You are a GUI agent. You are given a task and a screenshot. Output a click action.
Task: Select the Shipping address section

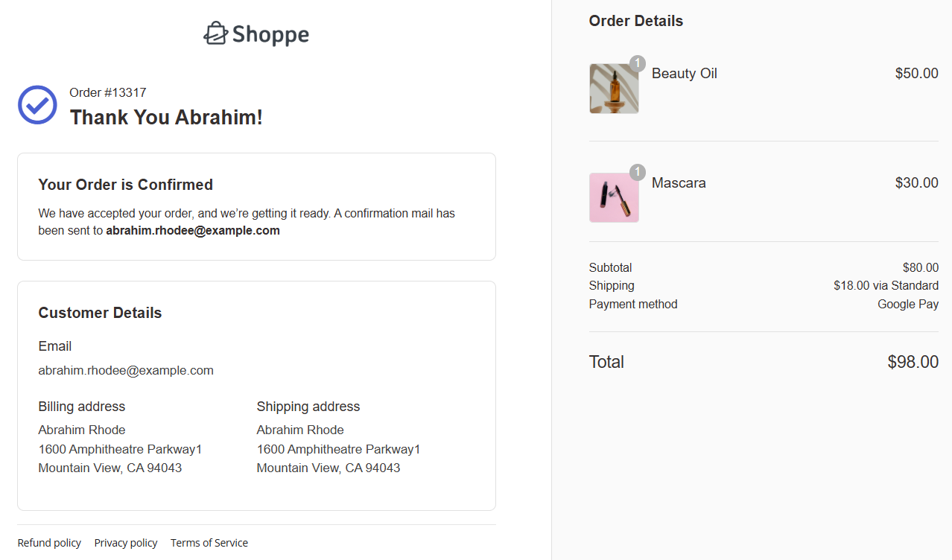pos(308,406)
